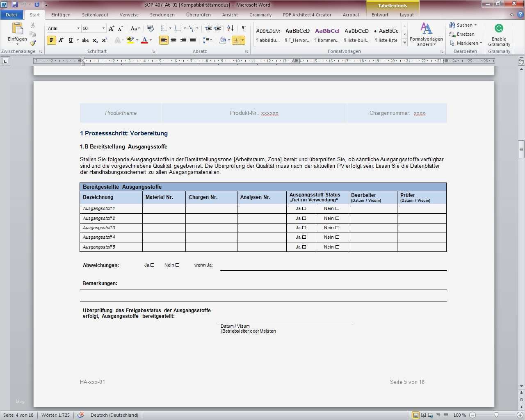Viewport: 525px width, 420px height.
Task: Open the Suchen dropdown arrow
Action: click(476, 25)
